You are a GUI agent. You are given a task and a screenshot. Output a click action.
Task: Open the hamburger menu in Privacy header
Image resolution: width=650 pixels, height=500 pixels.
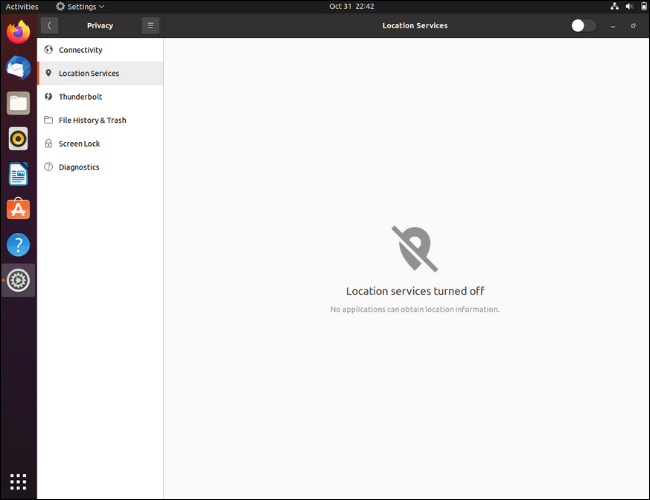coord(150,26)
